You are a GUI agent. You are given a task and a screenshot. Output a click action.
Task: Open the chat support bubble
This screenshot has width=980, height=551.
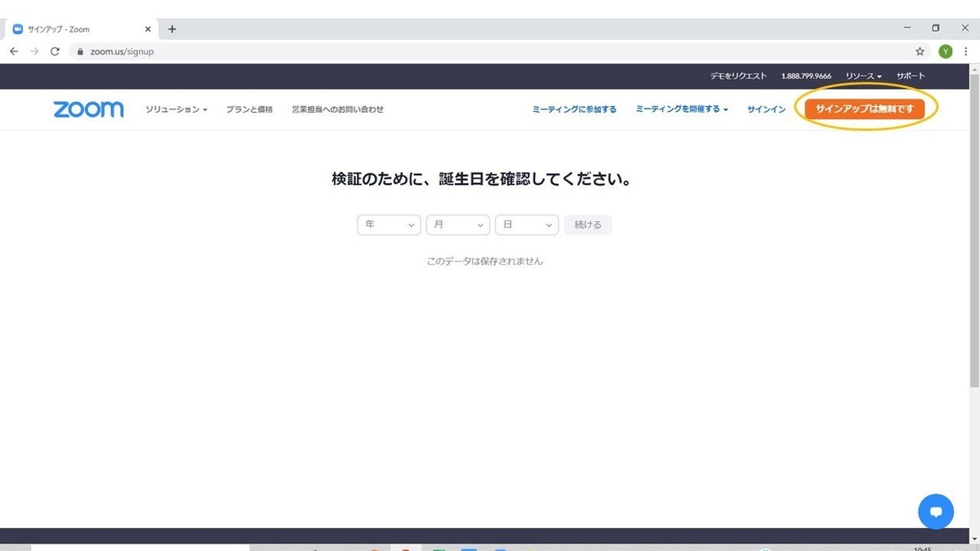coord(936,511)
